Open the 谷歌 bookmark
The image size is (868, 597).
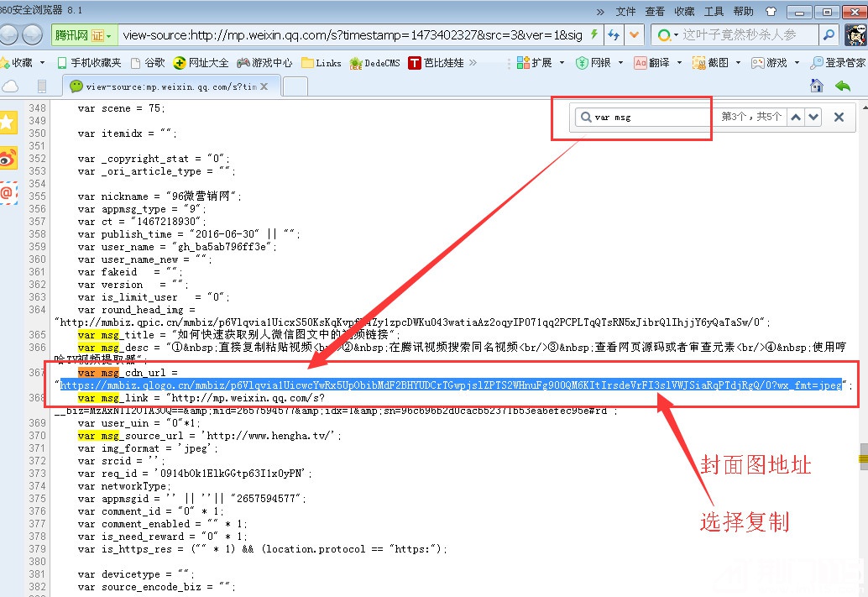148,63
